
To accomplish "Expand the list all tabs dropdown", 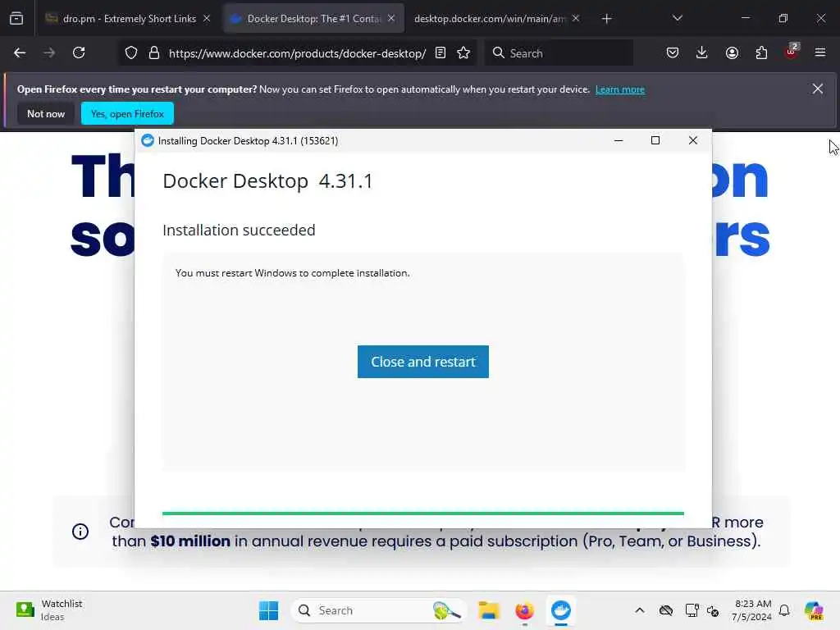I will (677, 18).
